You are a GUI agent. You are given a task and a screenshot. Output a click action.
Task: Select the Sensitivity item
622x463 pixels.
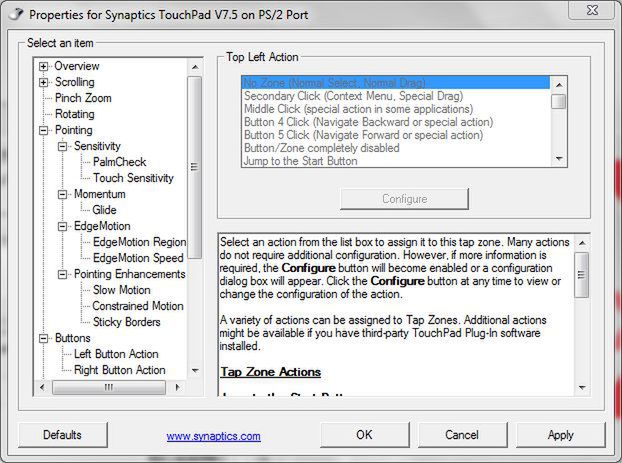(x=97, y=146)
